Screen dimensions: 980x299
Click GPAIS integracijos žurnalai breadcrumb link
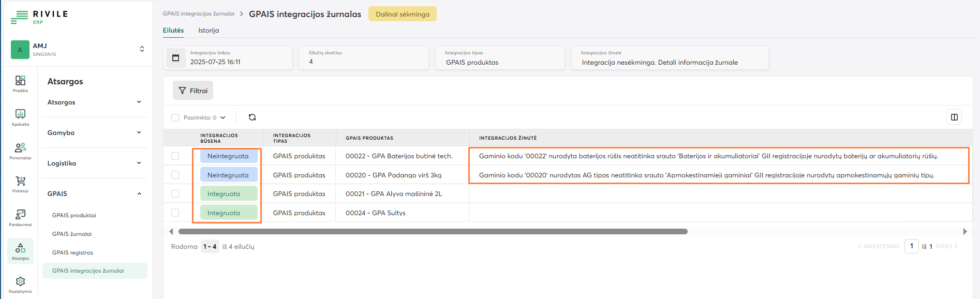pos(198,14)
